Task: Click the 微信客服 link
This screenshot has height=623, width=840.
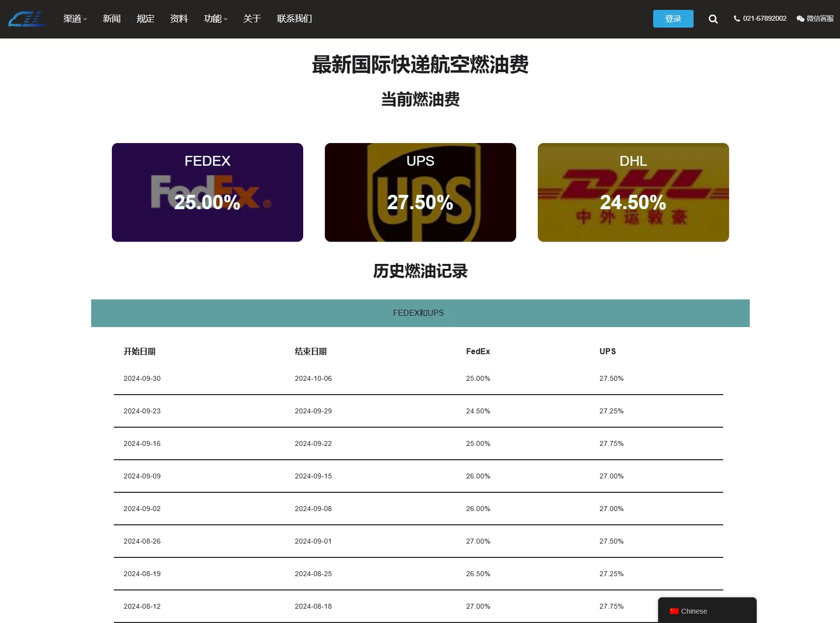Action: (x=820, y=19)
